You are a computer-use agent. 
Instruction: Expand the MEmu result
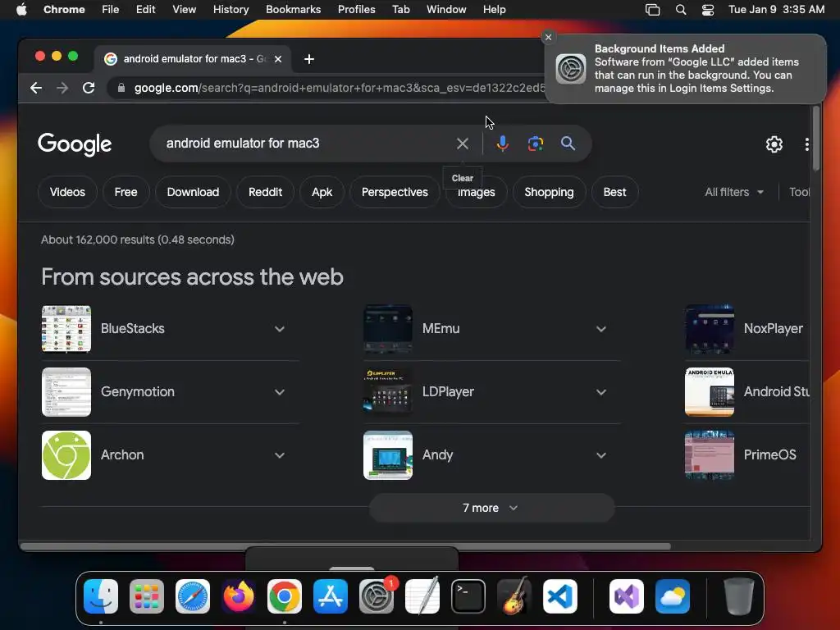pyautogui.click(x=601, y=329)
